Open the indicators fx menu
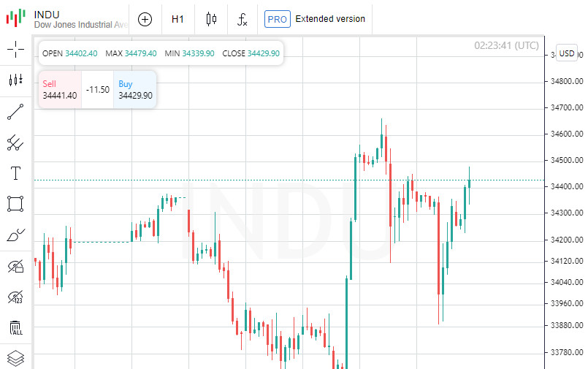This screenshot has width=588, height=369. point(243,19)
